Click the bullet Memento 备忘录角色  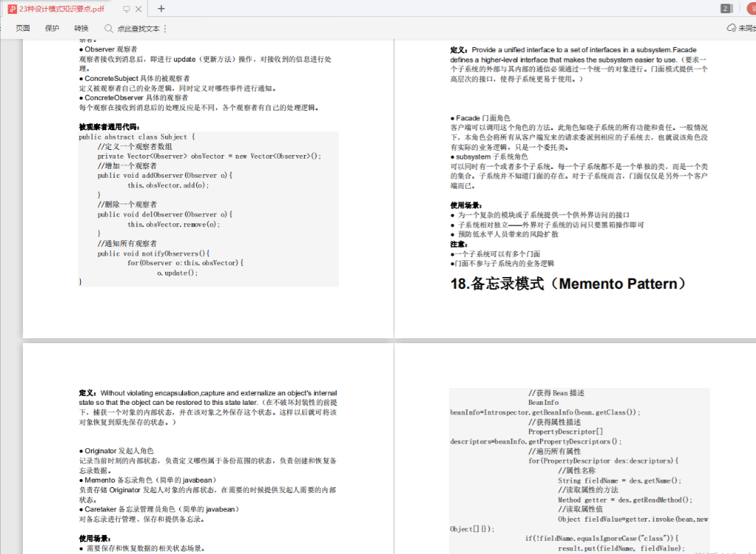(x=148, y=481)
